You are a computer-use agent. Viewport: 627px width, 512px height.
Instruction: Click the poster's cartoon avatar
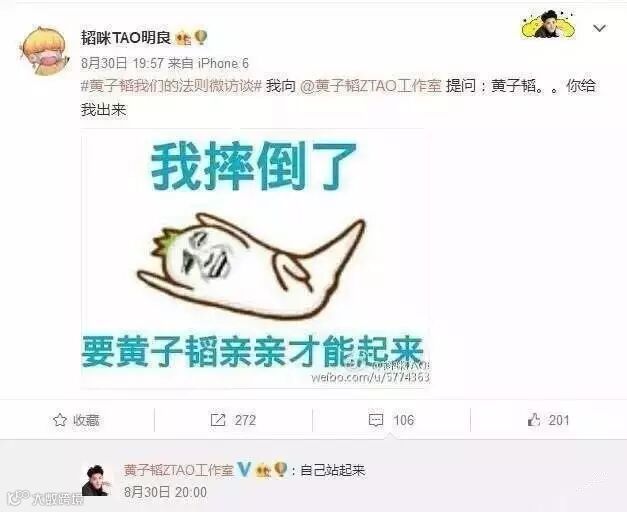click(x=44, y=50)
